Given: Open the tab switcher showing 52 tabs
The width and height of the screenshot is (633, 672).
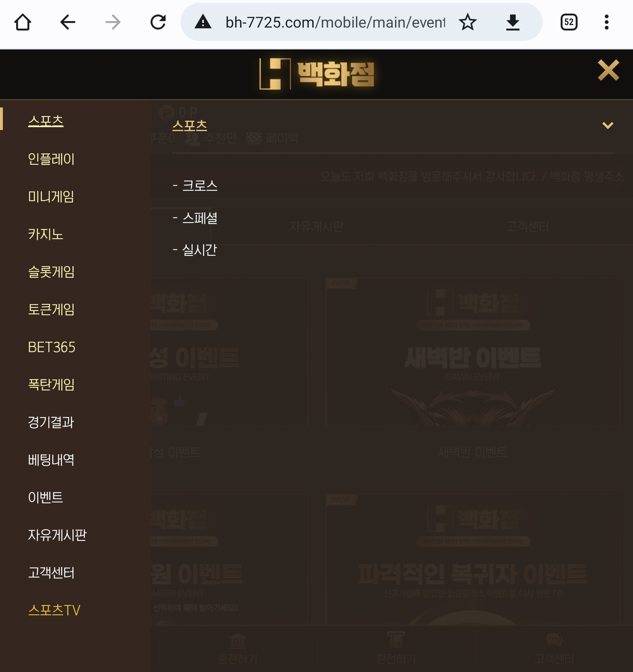Looking at the screenshot, I should [569, 22].
